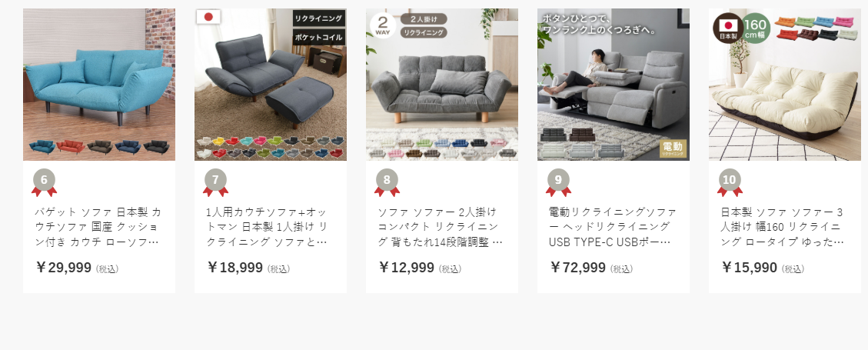Click the rank 8 medal badge
The height and width of the screenshot is (350, 868).
[x=387, y=183]
